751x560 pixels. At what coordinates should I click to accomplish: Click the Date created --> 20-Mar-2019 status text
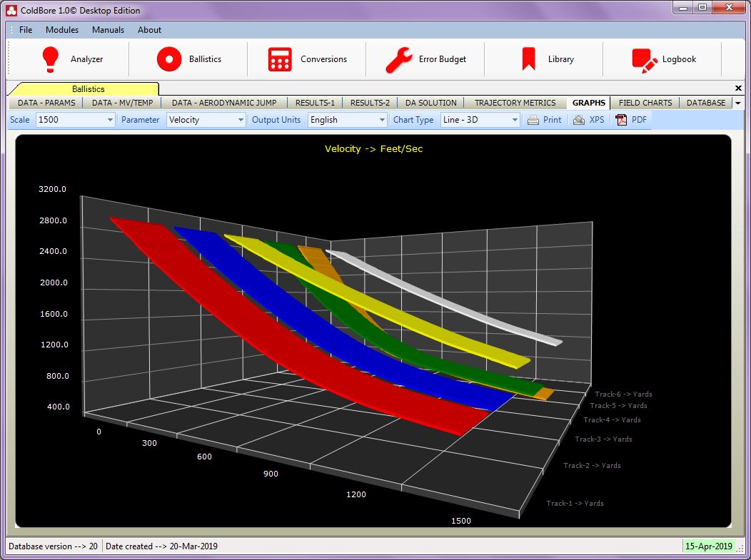[x=161, y=546]
